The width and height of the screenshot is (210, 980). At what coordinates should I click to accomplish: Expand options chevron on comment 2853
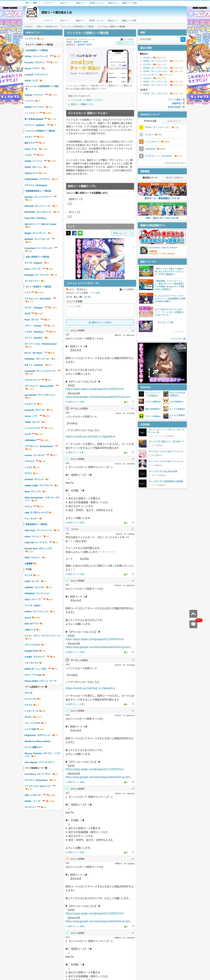coord(133,459)
